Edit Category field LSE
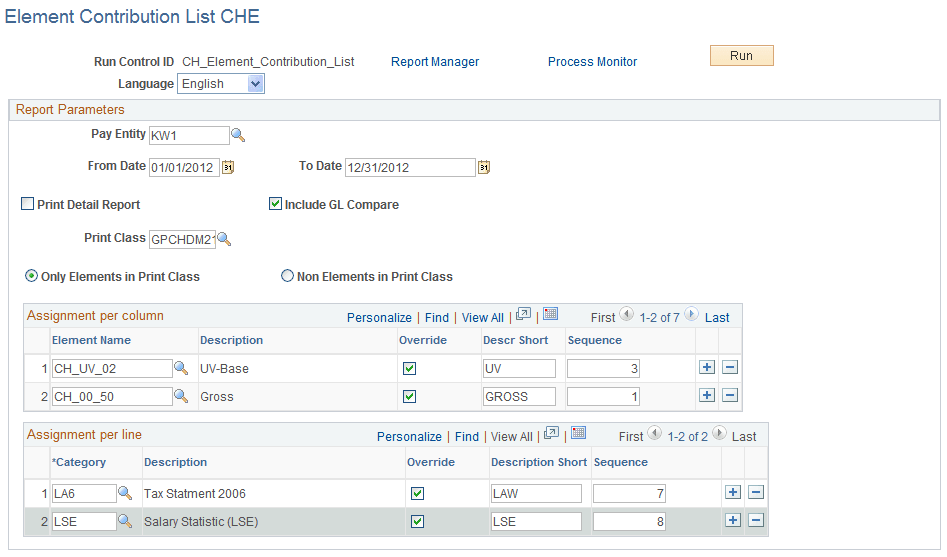Image resolution: width=947 pixels, height=557 pixels. (x=85, y=521)
